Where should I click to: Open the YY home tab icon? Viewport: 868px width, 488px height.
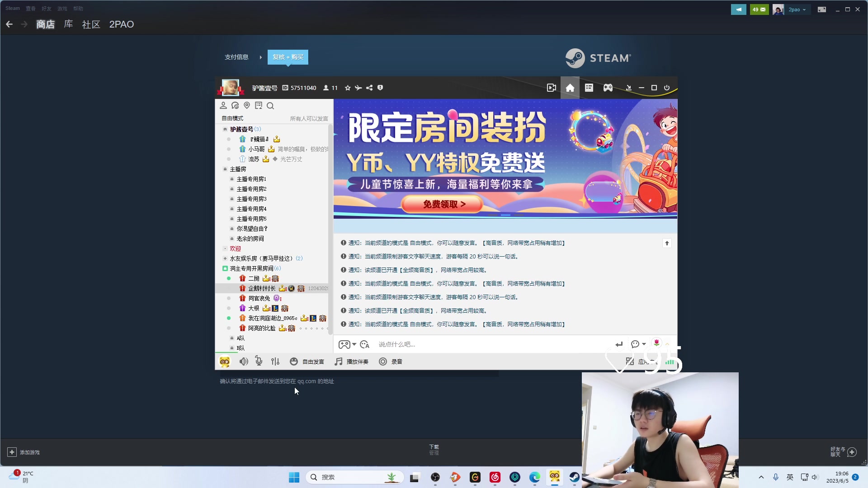570,88
